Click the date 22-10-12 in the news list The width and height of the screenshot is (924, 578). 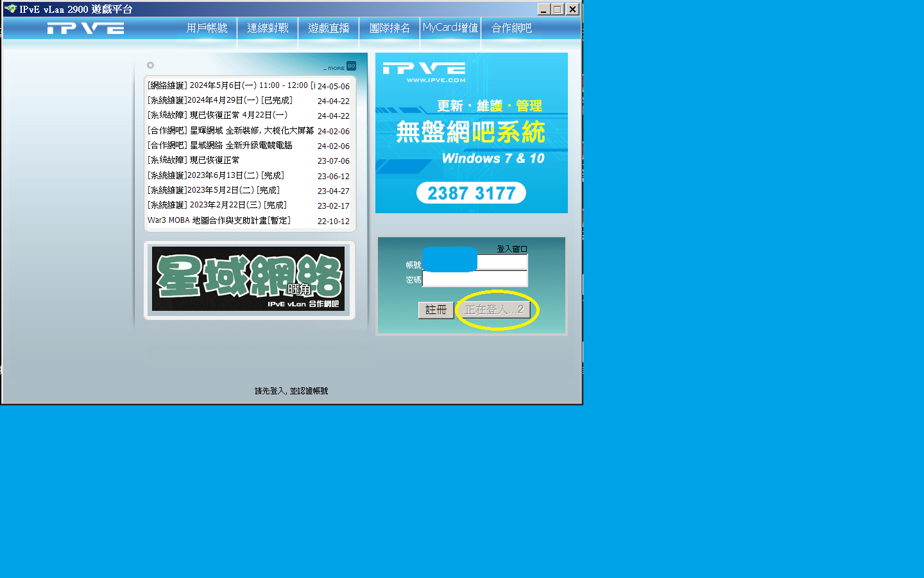pos(334,222)
